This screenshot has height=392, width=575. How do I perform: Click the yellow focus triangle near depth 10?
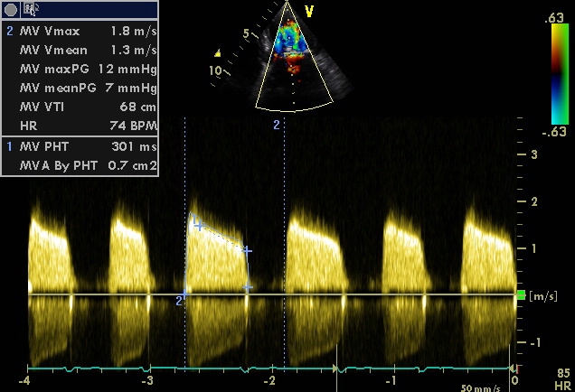tap(216, 52)
